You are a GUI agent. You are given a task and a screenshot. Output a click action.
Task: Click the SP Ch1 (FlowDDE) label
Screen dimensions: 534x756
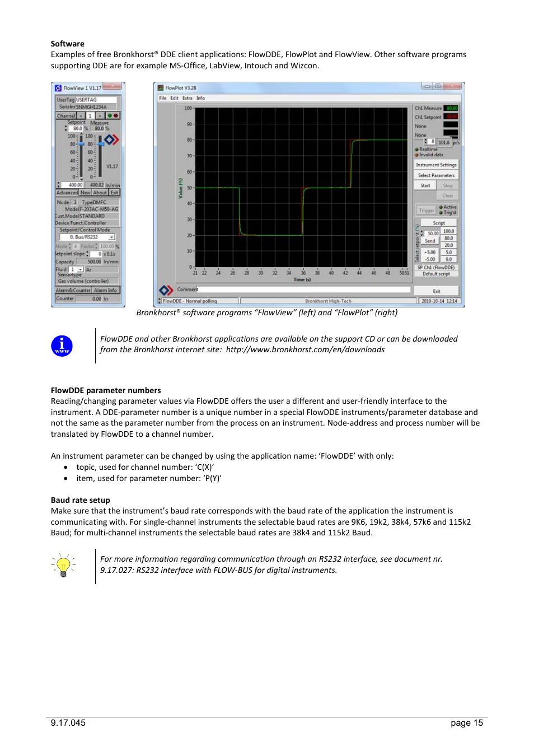(x=436, y=267)
